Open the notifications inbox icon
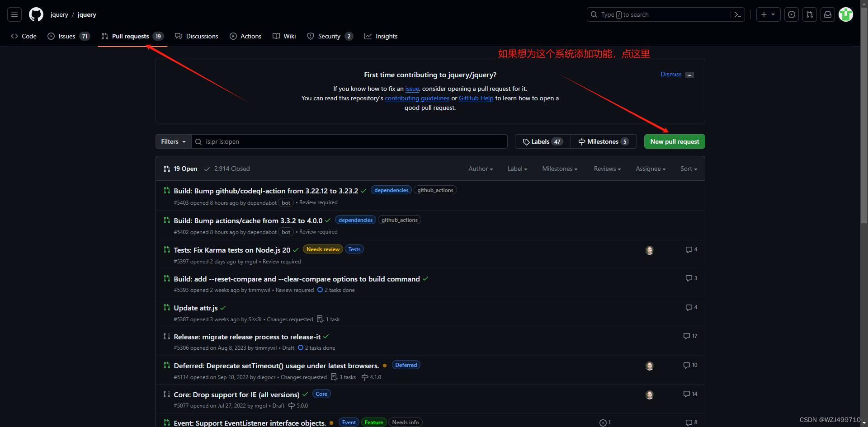 828,14
